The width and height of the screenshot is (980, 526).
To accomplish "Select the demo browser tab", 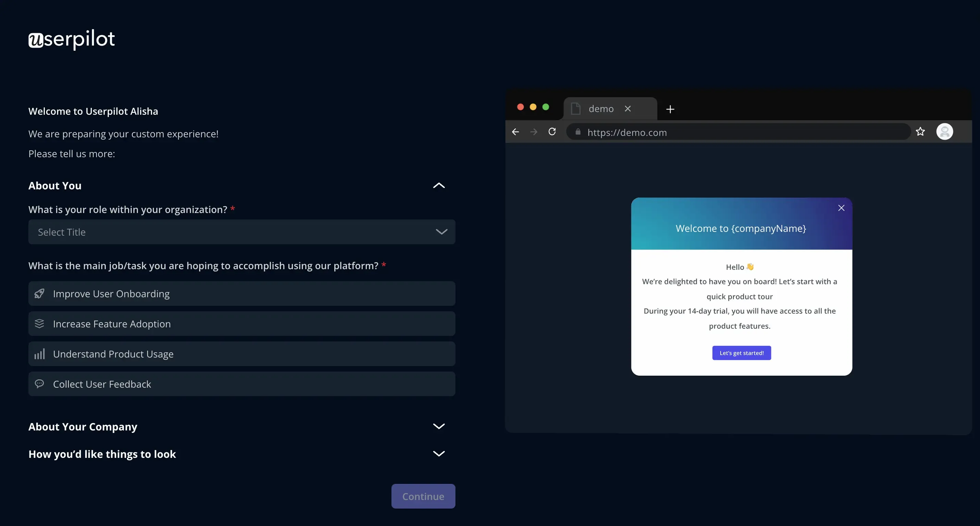I will pos(610,109).
